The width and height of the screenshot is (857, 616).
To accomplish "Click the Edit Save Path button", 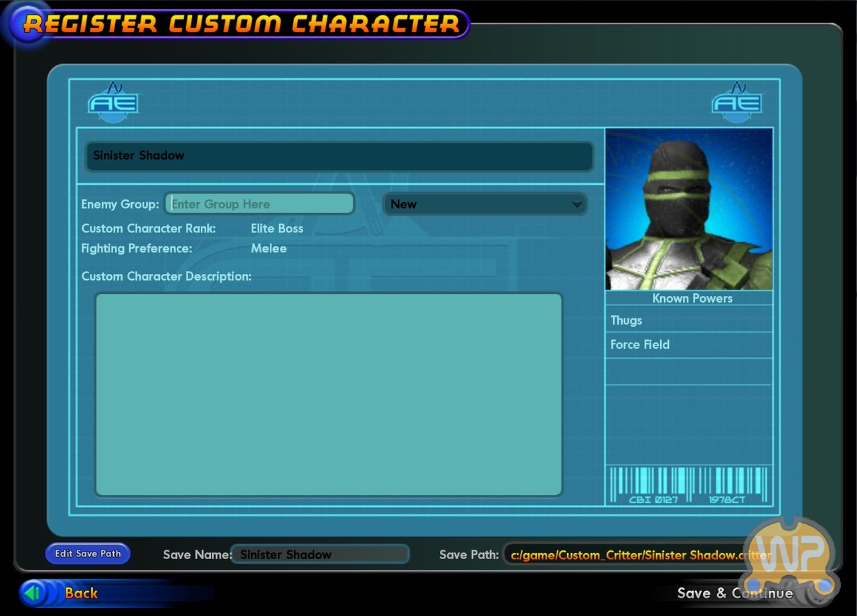I will click(x=88, y=554).
